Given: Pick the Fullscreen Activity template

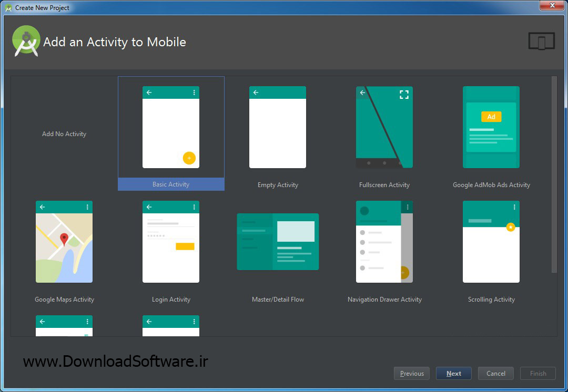Looking at the screenshot, I should click(384, 127).
